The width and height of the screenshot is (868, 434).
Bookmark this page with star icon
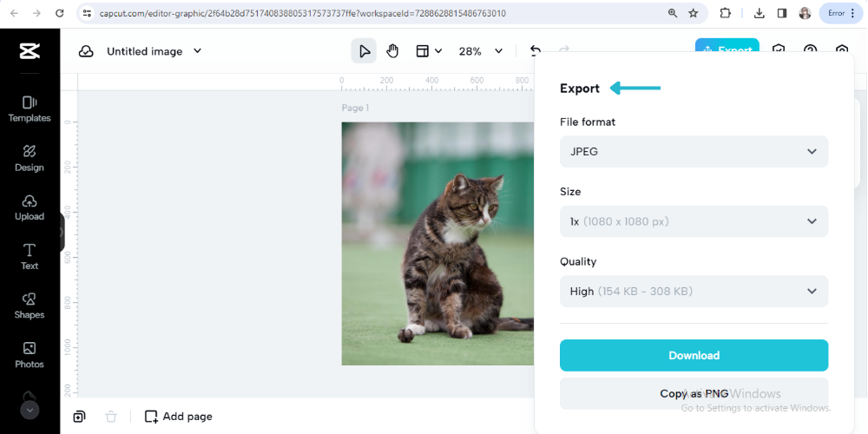point(693,13)
